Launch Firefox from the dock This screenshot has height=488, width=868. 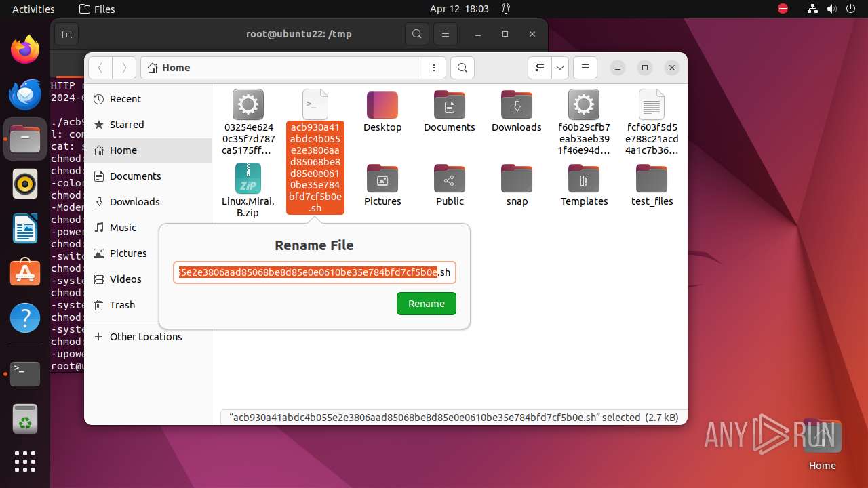point(25,49)
